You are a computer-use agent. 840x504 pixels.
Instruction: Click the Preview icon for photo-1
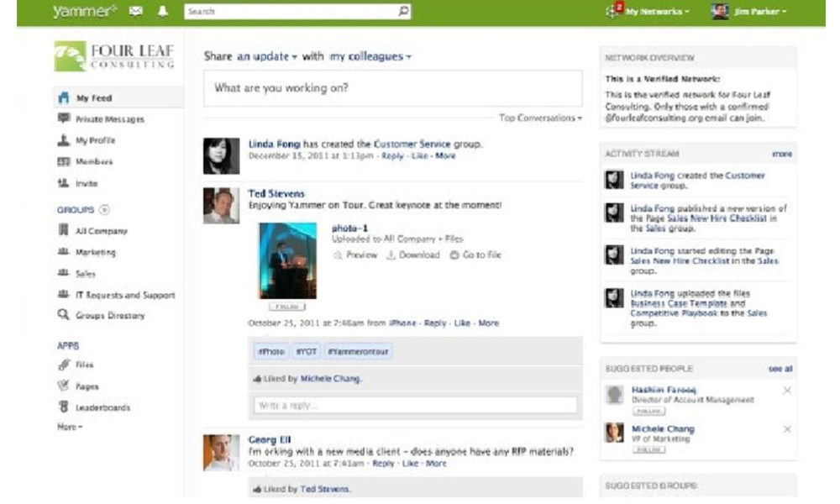point(338,255)
